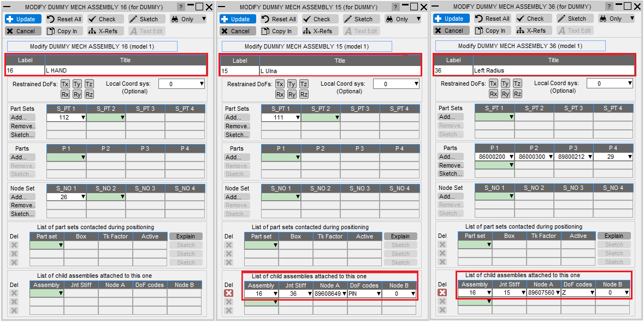Toggle Tx restraint in L HAND panel
The image size is (644, 323).
pyautogui.click(x=65, y=84)
